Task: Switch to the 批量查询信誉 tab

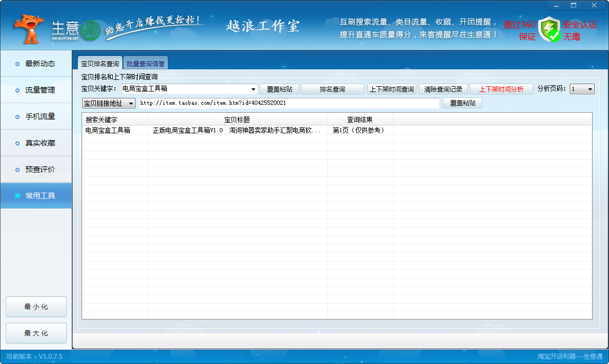Action: [146, 63]
